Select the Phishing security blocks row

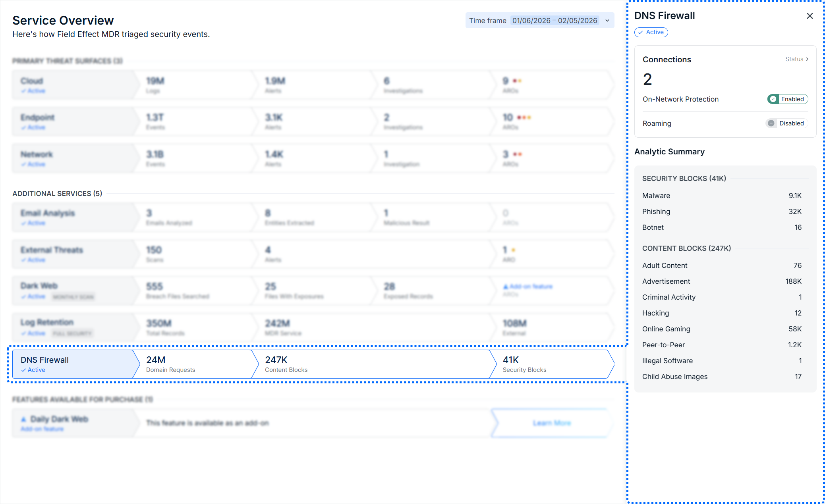pos(721,212)
